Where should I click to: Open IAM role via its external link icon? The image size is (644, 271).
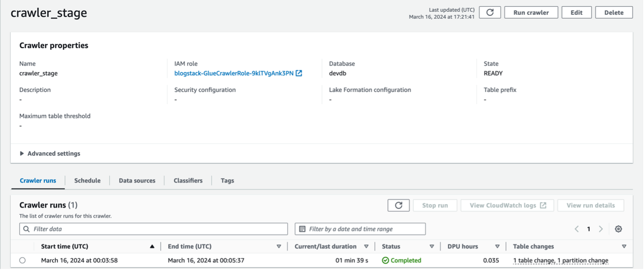[298, 73]
